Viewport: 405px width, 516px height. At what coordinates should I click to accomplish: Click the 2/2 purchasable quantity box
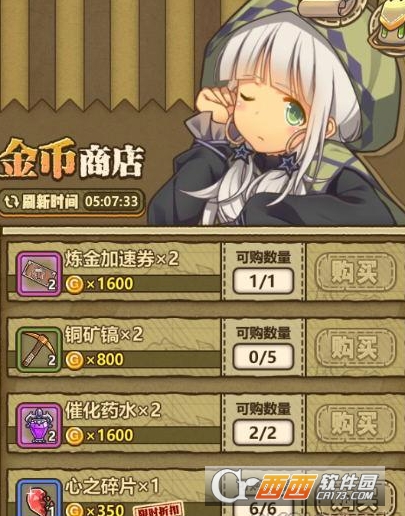pos(263,433)
